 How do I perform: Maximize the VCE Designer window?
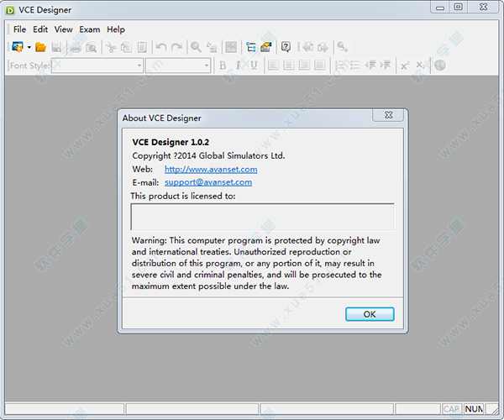point(459,7)
